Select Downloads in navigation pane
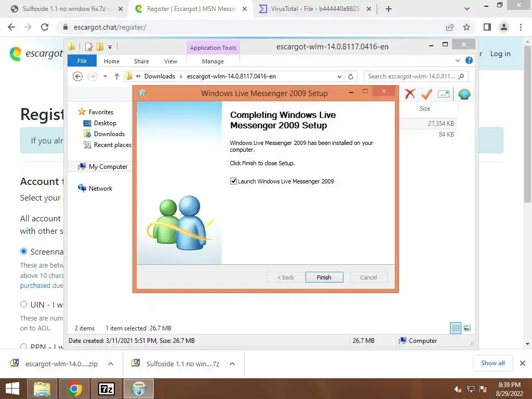The width and height of the screenshot is (532, 399). (109, 134)
